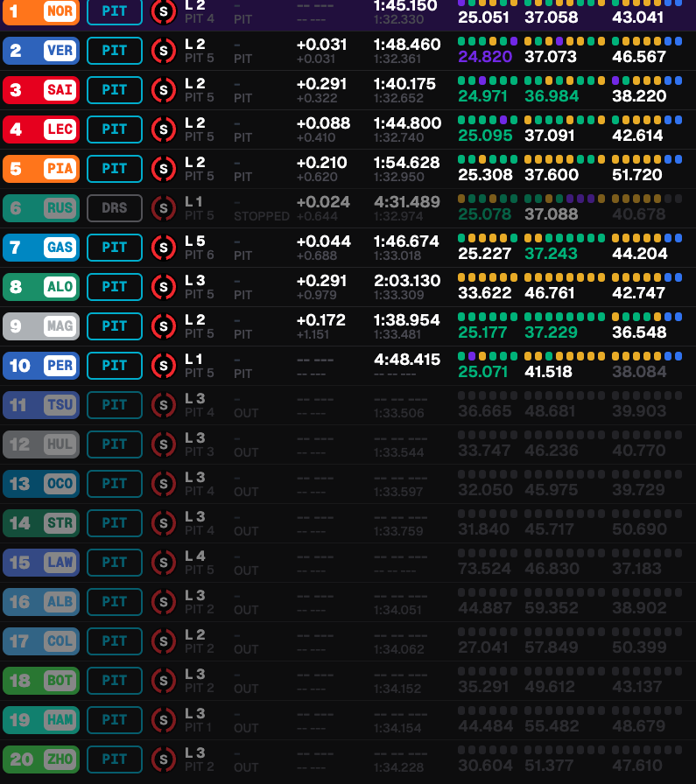Click Russell's dimmed soft tyre icon
This screenshot has height=784, width=696.
point(163,208)
